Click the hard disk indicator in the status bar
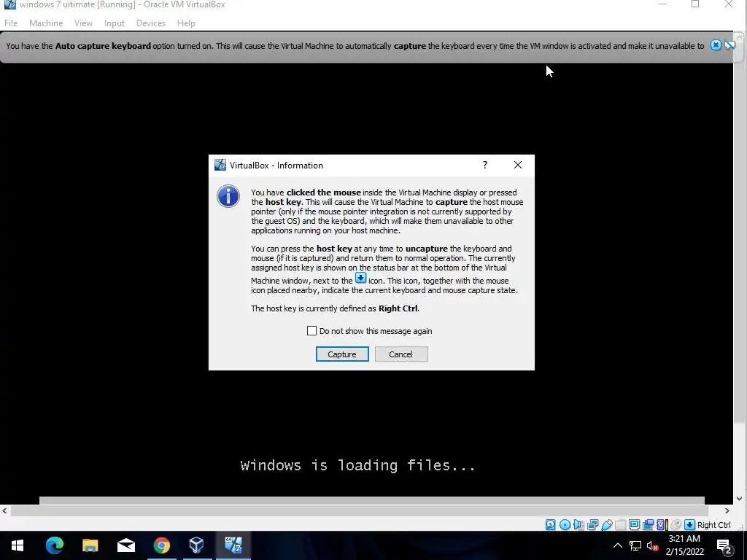747x560 pixels. 550,525
